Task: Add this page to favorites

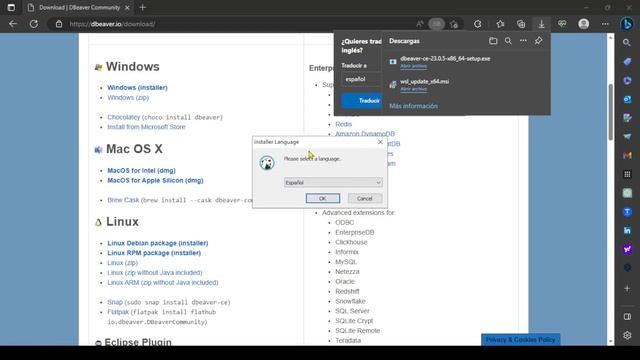Action: click(x=454, y=24)
